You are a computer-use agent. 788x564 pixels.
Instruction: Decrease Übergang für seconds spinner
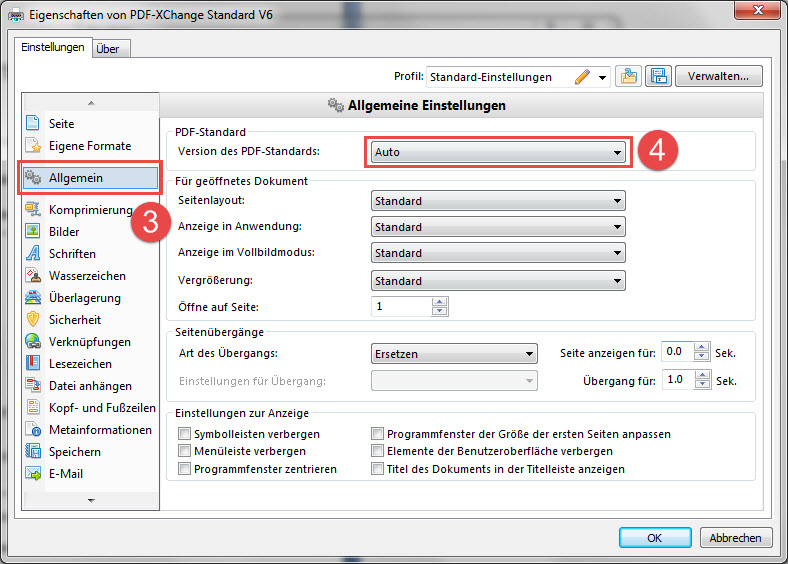(x=703, y=384)
